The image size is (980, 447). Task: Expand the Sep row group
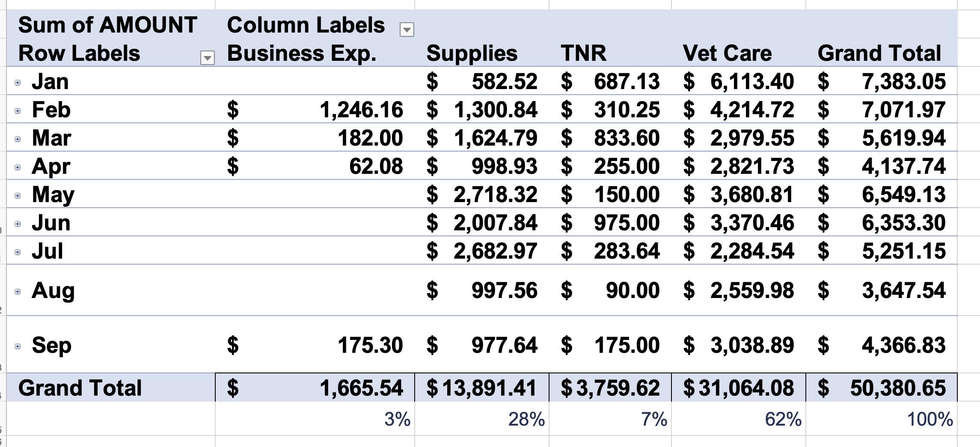pyautogui.click(x=18, y=346)
